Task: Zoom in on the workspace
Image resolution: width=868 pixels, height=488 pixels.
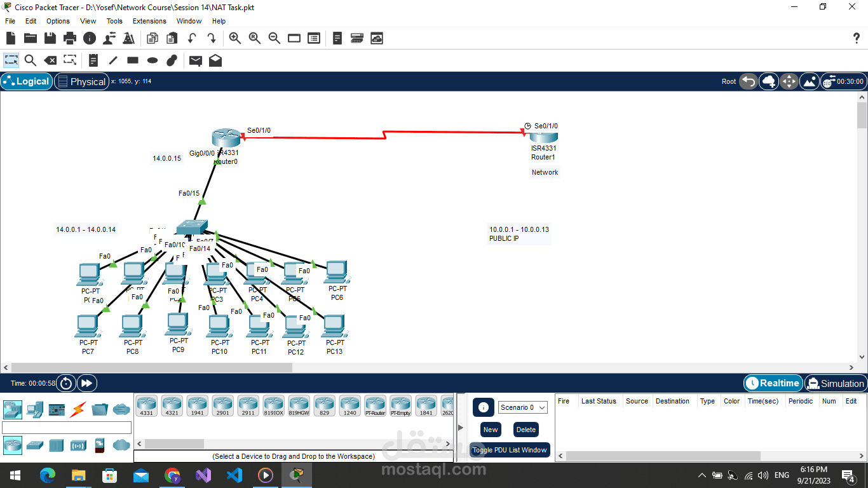Action: pyautogui.click(x=235, y=39)
